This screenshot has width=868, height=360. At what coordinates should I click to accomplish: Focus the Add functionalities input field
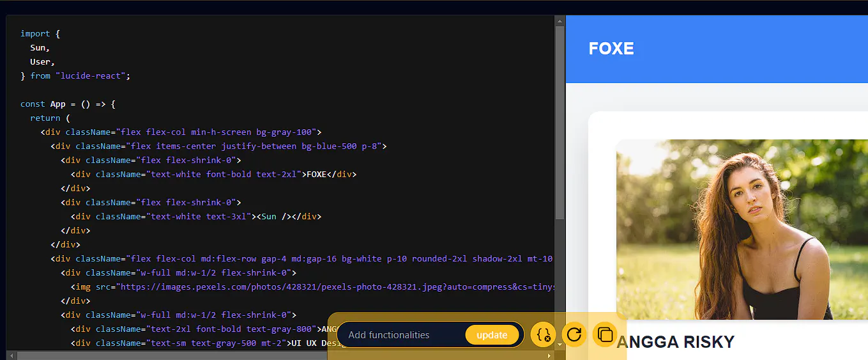tap(402, 335)
